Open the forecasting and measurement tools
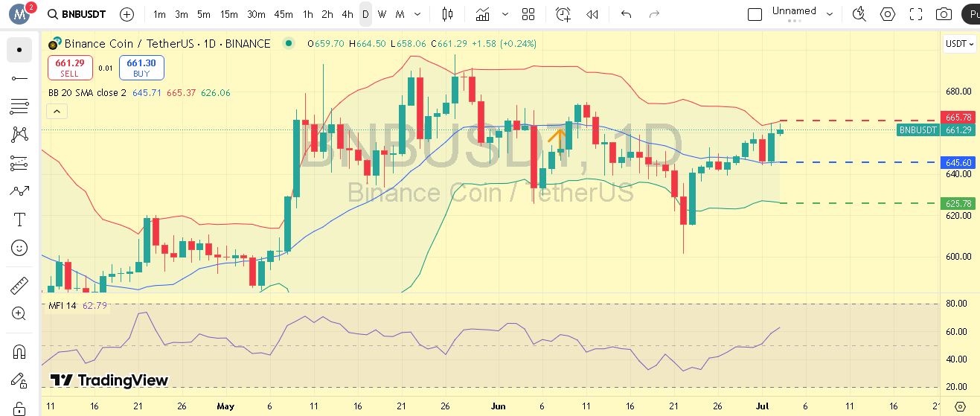Image resolution: width=980 pixels, height=416 pixels. (x=19, y=163)
